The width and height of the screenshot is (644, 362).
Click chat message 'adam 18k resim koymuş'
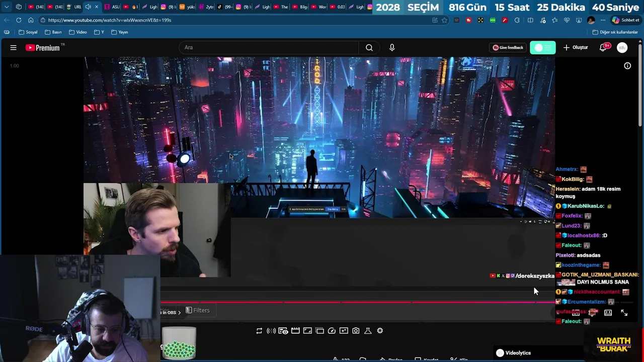588,193
